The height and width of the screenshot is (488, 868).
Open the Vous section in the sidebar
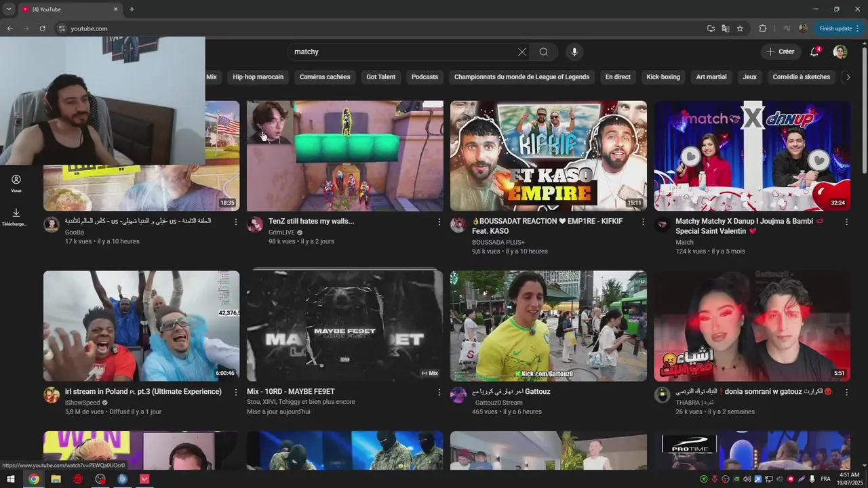(x=16, y=184)
